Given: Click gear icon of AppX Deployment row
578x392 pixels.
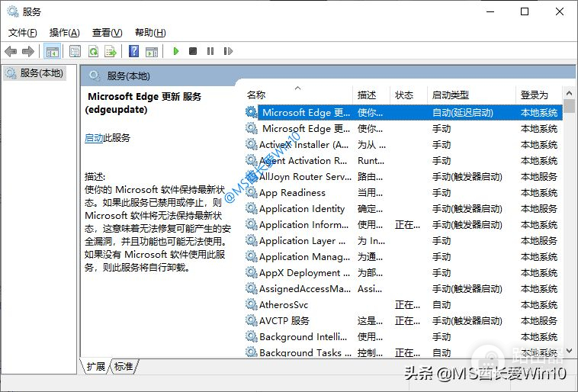Looking at the screenshot, I should tap(252, 273).
